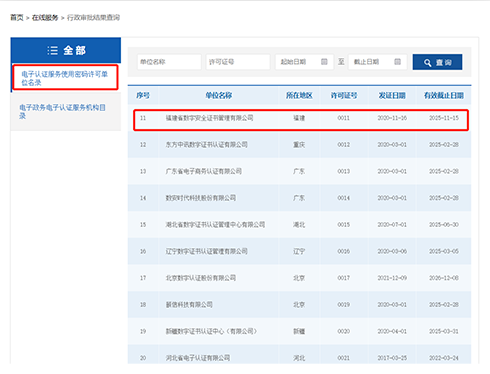Click the expiry date 2025-03-05

tap(444, 251)
